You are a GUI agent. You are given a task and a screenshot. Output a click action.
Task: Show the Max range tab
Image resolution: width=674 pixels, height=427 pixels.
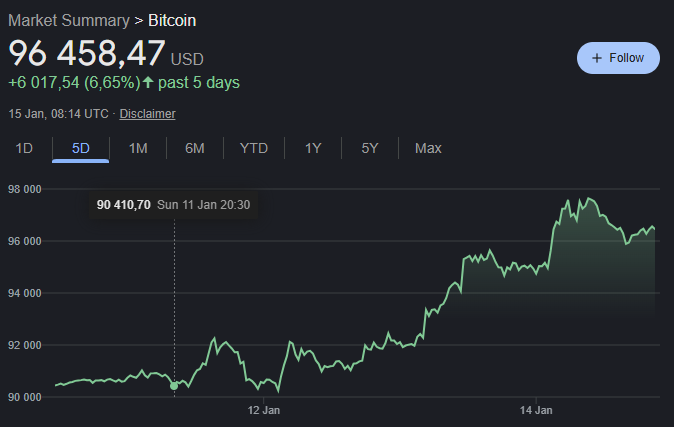pos(428,148)
